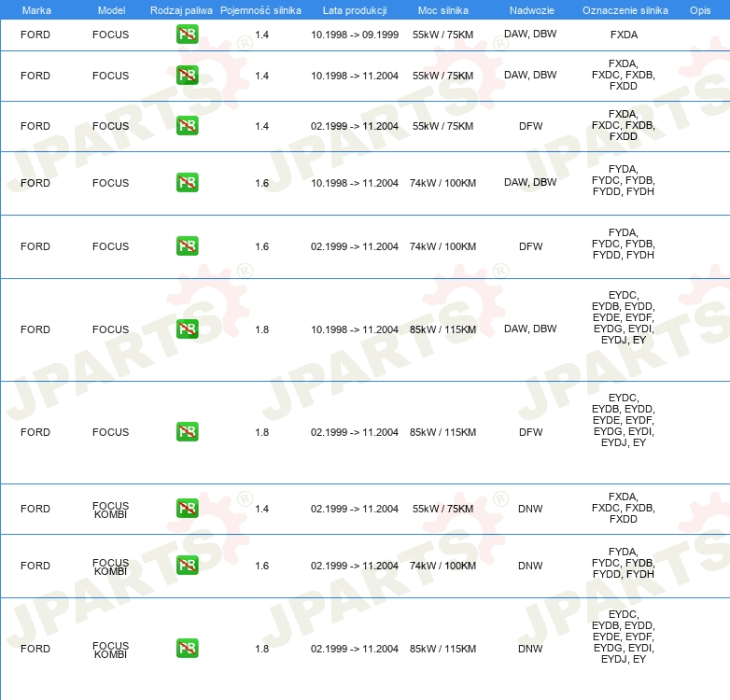The image size is (730, 700).
Task: Click the Pojemność silnika column header
Action: pyautogui.click(x=260, y=10)
